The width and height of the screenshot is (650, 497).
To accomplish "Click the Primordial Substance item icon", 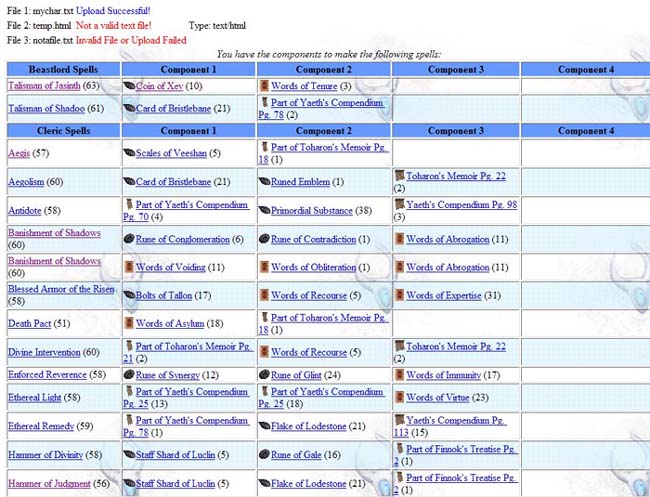I will pos(264,211).
